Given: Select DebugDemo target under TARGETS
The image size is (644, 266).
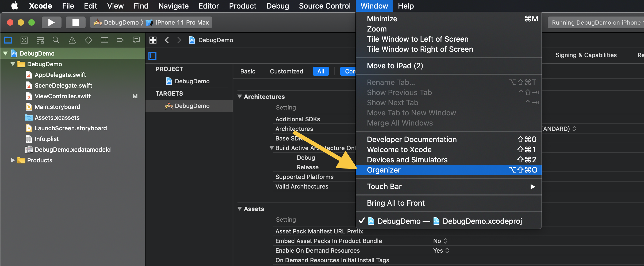Looking at the screenshot, I should [x=189, y=106].
